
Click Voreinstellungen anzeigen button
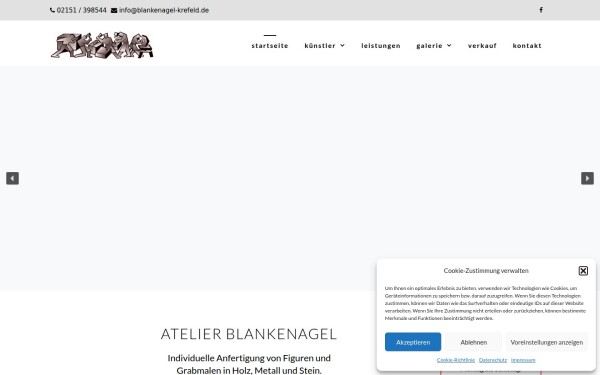click(547, 342)
